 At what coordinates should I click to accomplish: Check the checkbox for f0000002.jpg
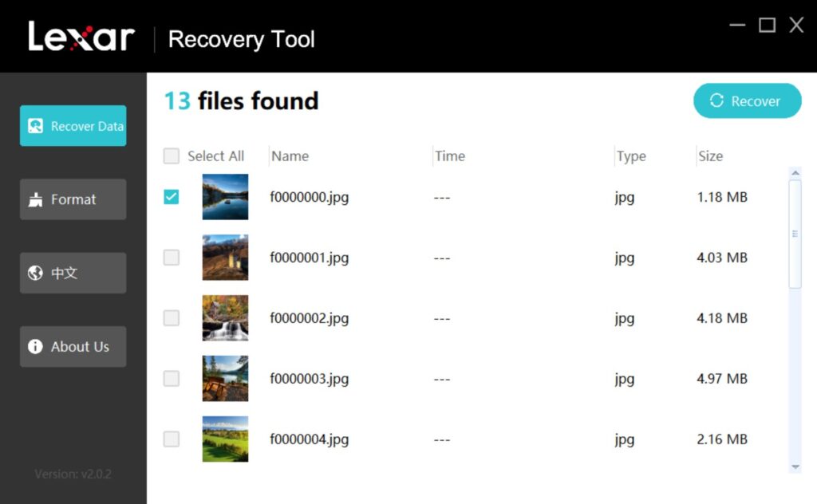point(171,317)
